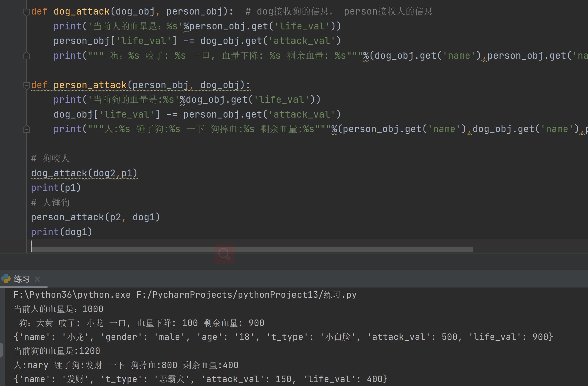Close the 练习 run tab

37,279
